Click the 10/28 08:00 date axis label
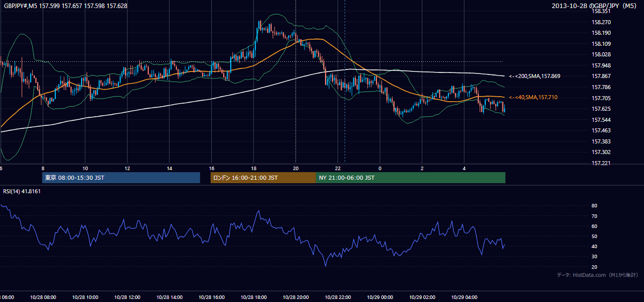 click(x=43, y=297)
